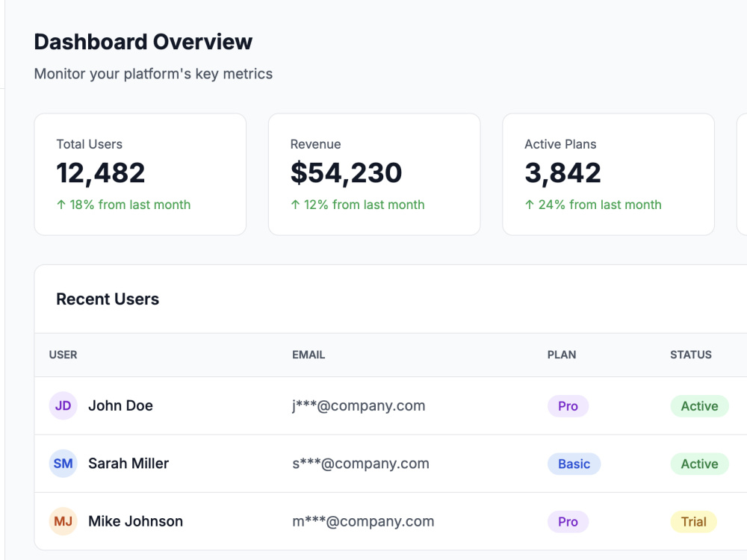
Task: Click the Revenue upward arrow icon
Action: pos(295,205)
